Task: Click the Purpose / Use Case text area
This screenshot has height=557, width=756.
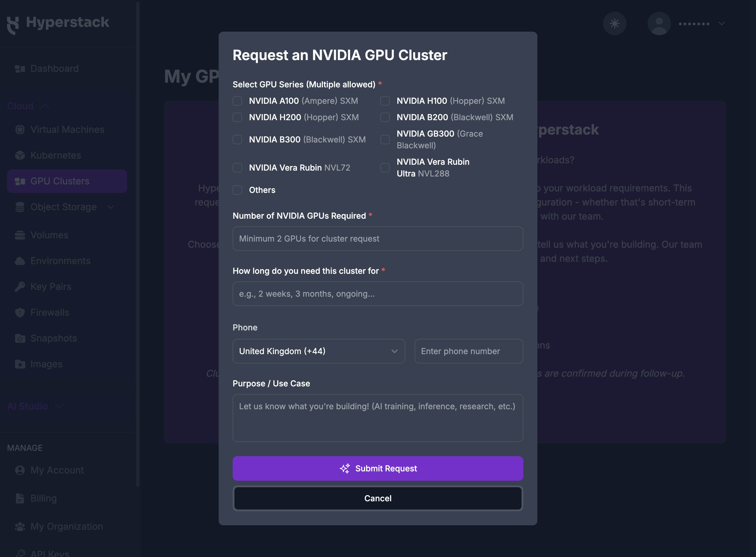Action: tap(377, 418)
